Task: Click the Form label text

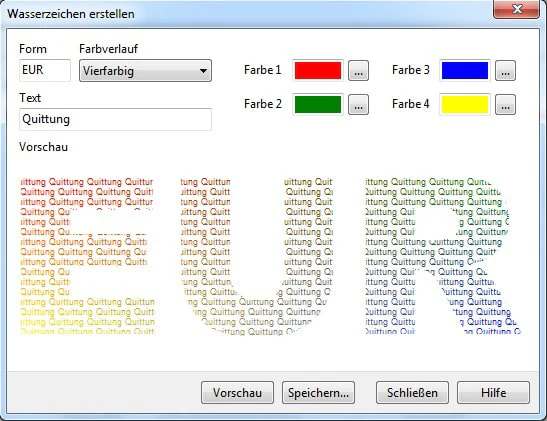Action: pyautogui.click(x=33, y=49)
